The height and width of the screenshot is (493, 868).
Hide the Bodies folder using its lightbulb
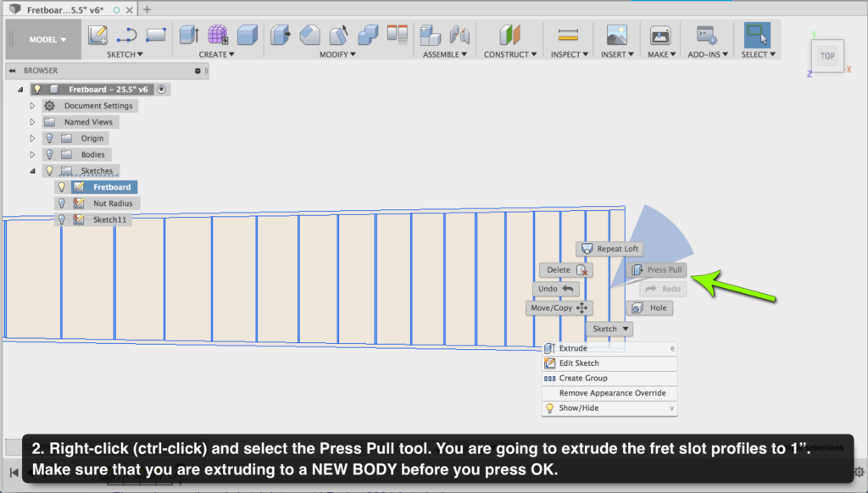coord(49,155)
